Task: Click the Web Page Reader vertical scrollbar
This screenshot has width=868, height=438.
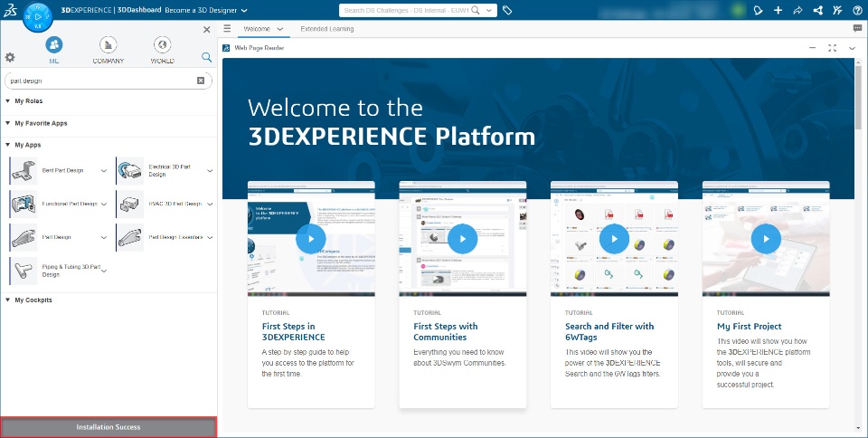Action: click(x=859, y=100)
